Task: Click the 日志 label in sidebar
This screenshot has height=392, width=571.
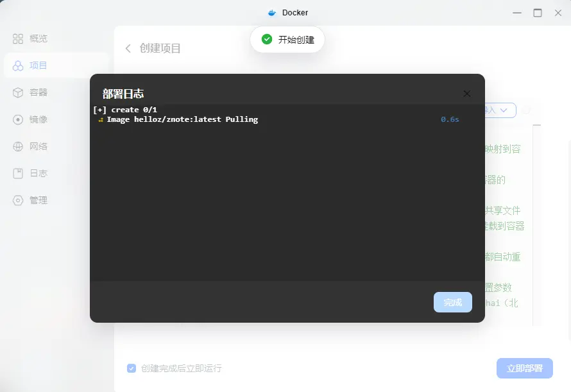Action: pyautogui.click(x=38, y=173)
